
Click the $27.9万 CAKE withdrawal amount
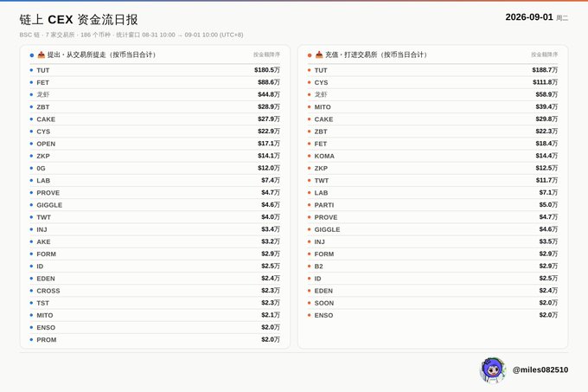click(269, 119)
